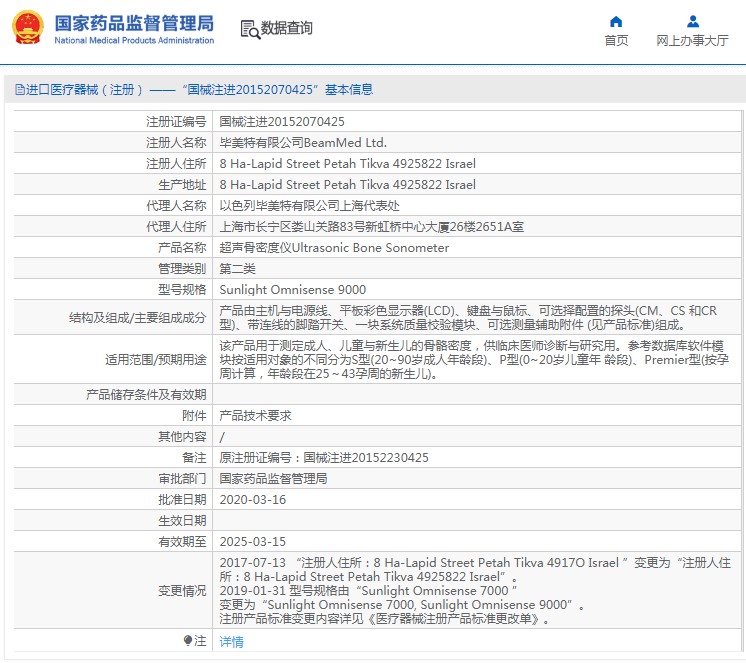The image size is (746, 663).
Task: Click the Sunlight Omnisense 9000 model value
Action: [286, 289]
